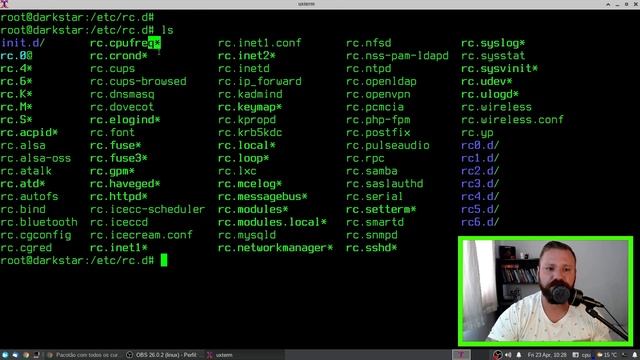The width and height of the screenshot is (640, 360).
Task: Select rc.sysvinit* in the listing
Action: 500,69
